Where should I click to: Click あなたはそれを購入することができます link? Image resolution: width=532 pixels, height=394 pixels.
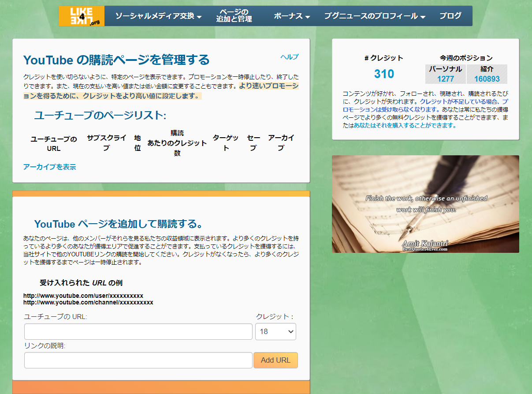point(405,125)
